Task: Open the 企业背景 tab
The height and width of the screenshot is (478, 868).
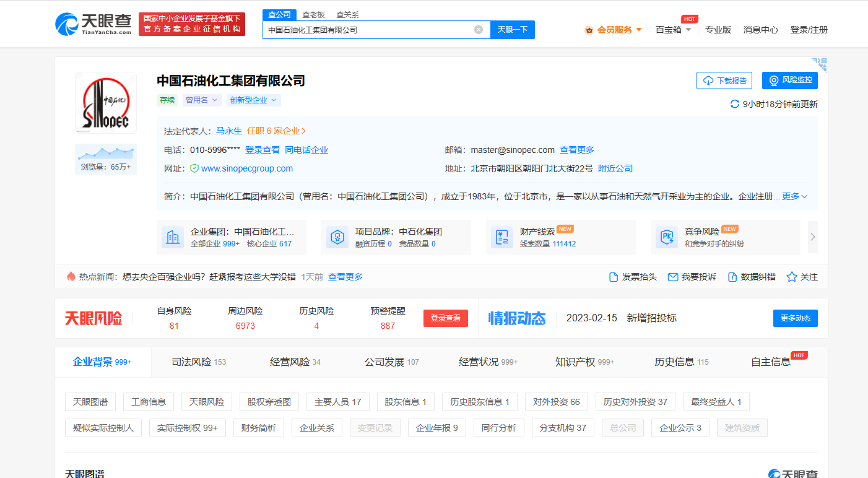Action: [103, 362]
